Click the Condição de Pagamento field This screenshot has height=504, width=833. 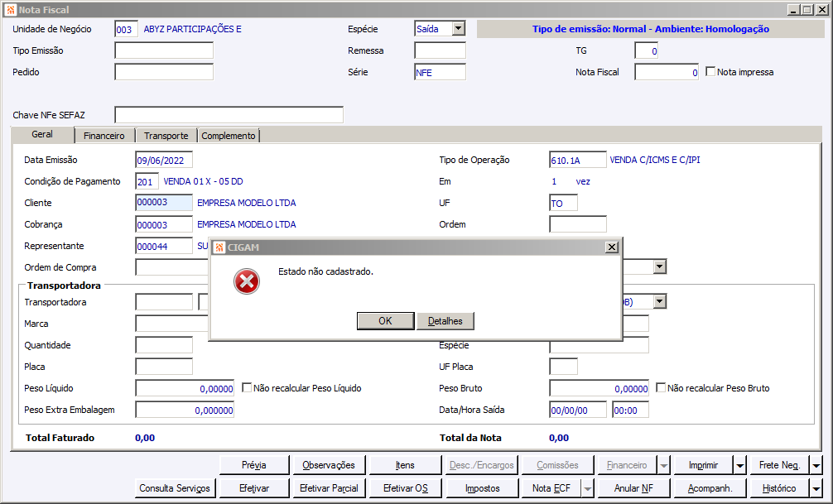tap(147, 181)
